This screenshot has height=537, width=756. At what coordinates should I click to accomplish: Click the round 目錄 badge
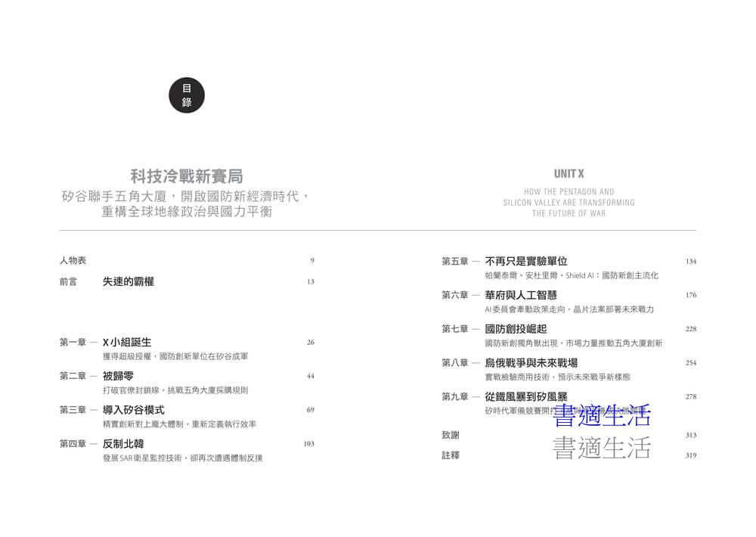[x=187, y=95]
